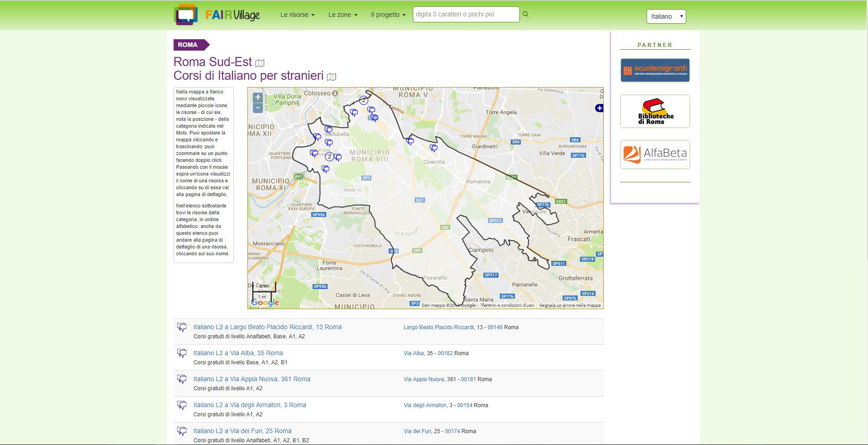Click the Corsi di Italiano per stranieri heading

click(249, 76)
